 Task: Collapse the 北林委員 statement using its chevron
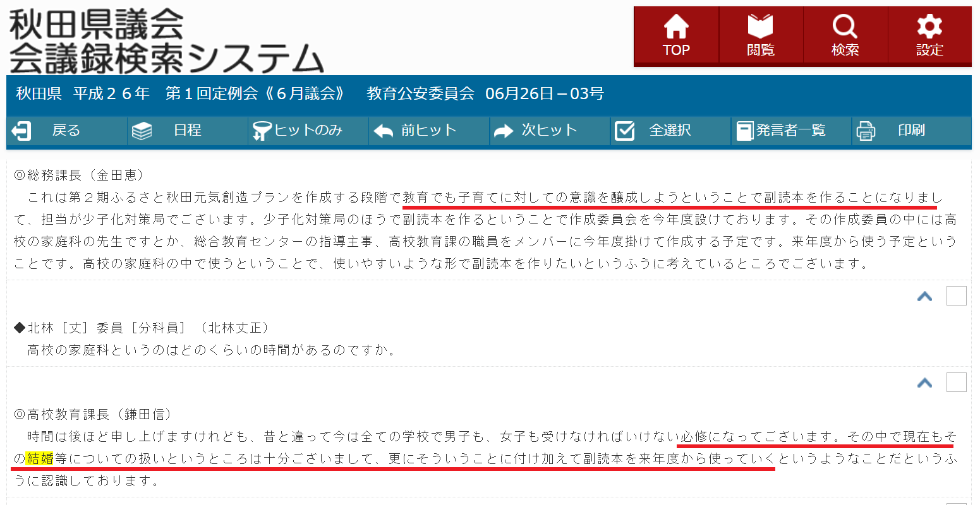[924, 383]
